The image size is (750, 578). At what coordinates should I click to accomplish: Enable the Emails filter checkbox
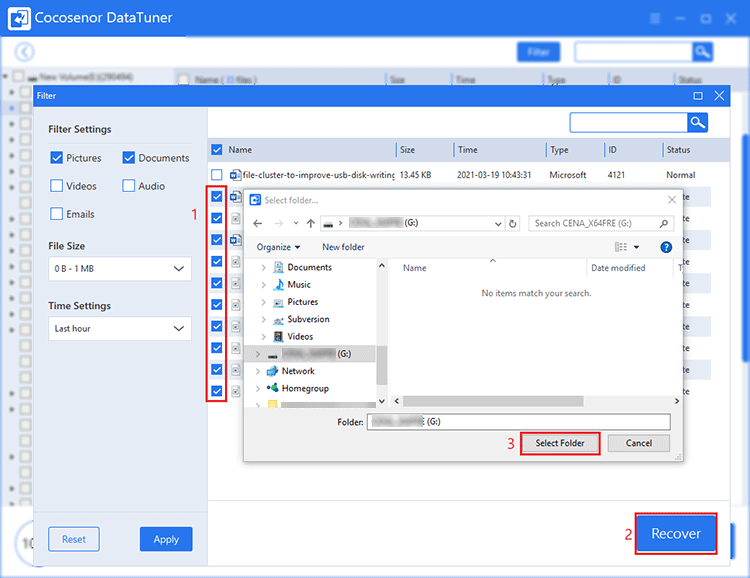(x=56, y=213)
